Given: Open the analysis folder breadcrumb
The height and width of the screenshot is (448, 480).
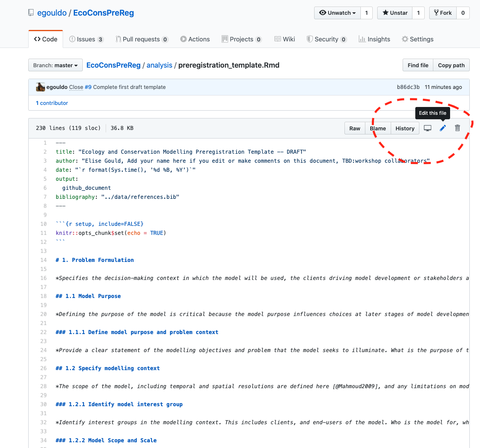Looking at the screenshot, I should [159, 65].
